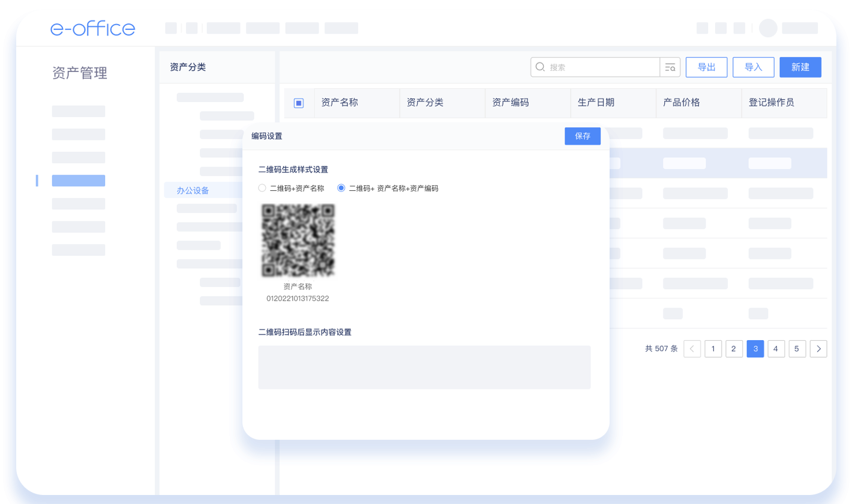Open page 2 of the results

(x=734, y=349)
